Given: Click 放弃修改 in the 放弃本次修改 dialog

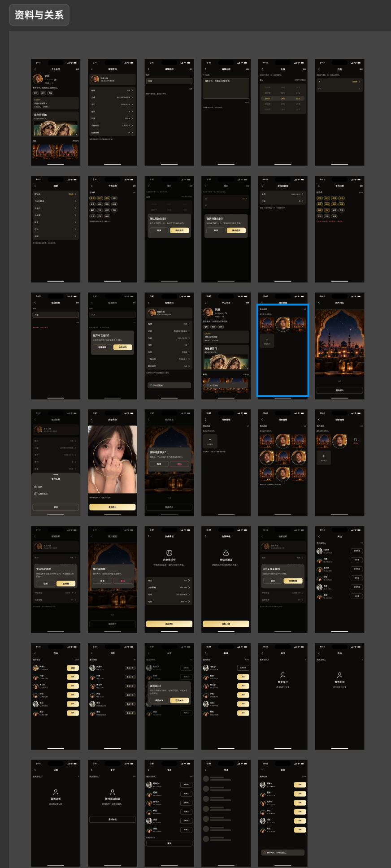Looking at the screenshot, I should coord(122,347).
